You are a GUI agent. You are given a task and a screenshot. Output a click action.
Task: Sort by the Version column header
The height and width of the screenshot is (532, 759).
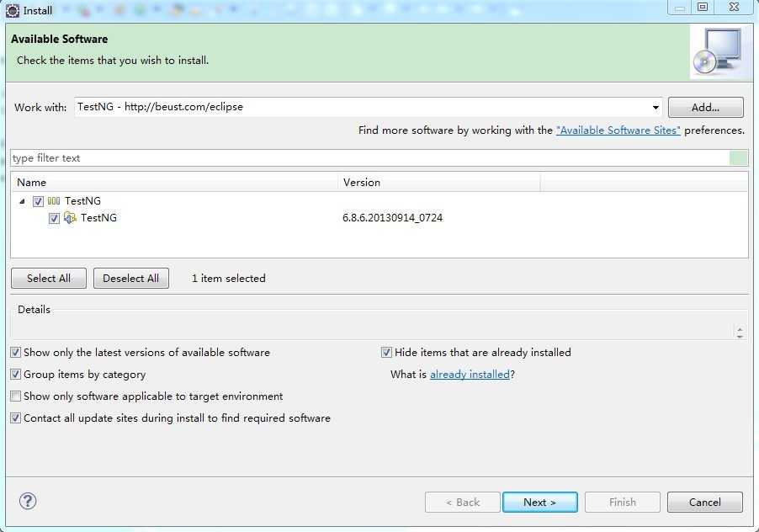439,183
